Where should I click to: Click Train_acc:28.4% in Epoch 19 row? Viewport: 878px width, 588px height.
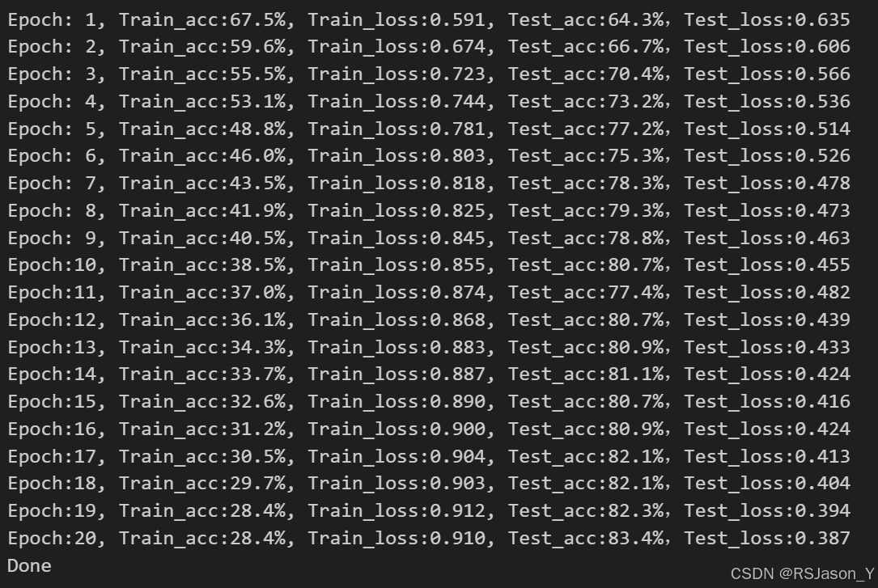click(x=202, y=511)
